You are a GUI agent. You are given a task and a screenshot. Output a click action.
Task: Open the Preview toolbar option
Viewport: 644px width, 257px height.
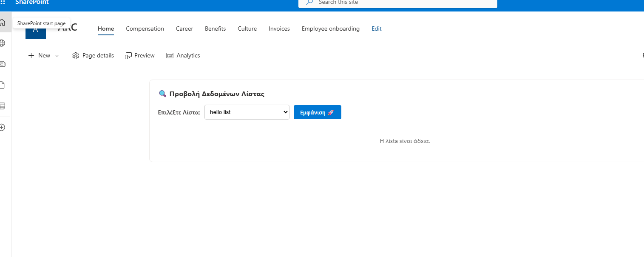140,56
